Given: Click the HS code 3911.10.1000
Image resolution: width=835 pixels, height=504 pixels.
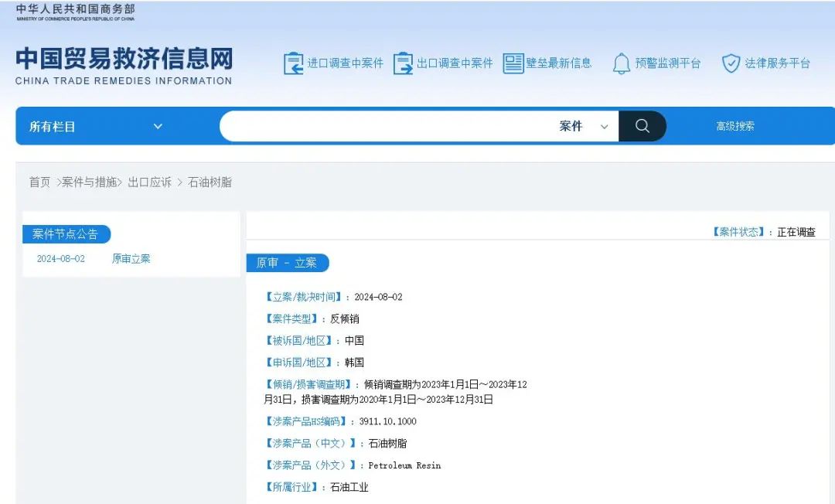Looking at the screenshot, I should [x=387, y=421].
